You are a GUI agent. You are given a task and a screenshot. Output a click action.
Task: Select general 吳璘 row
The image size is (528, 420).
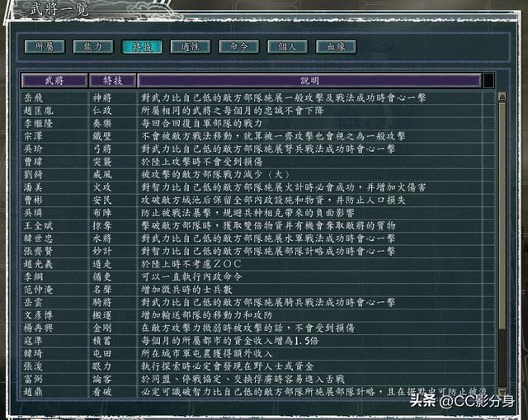(257, 213)
